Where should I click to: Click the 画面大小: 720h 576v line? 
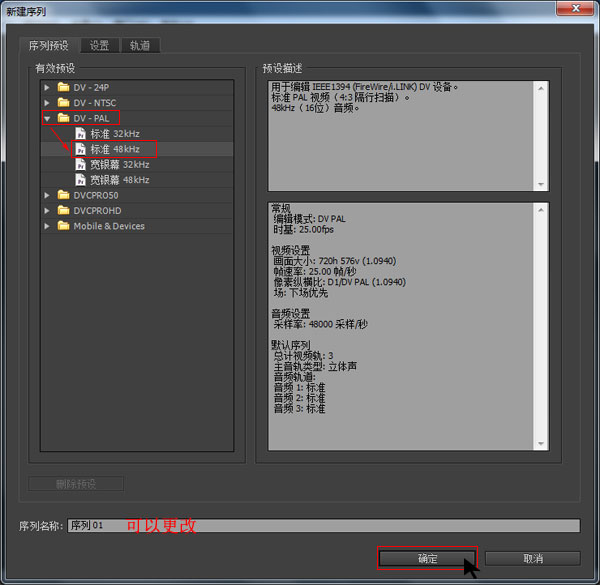335,261
